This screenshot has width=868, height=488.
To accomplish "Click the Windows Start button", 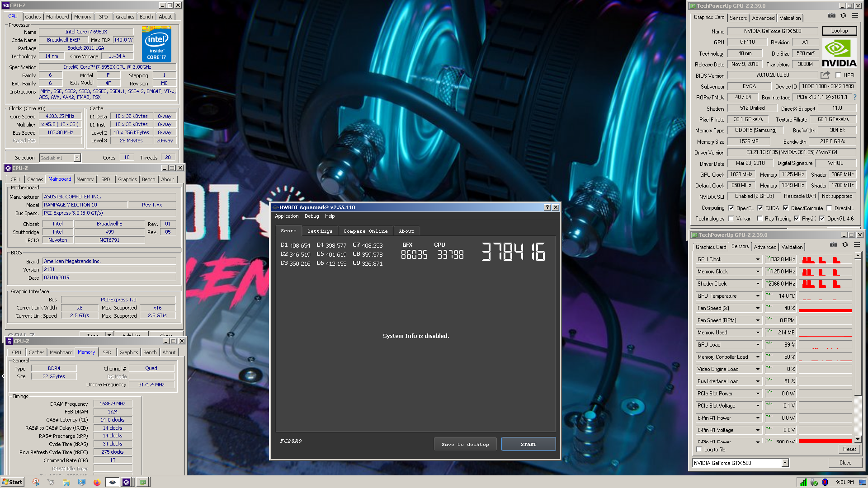I will tap(12, 482).
